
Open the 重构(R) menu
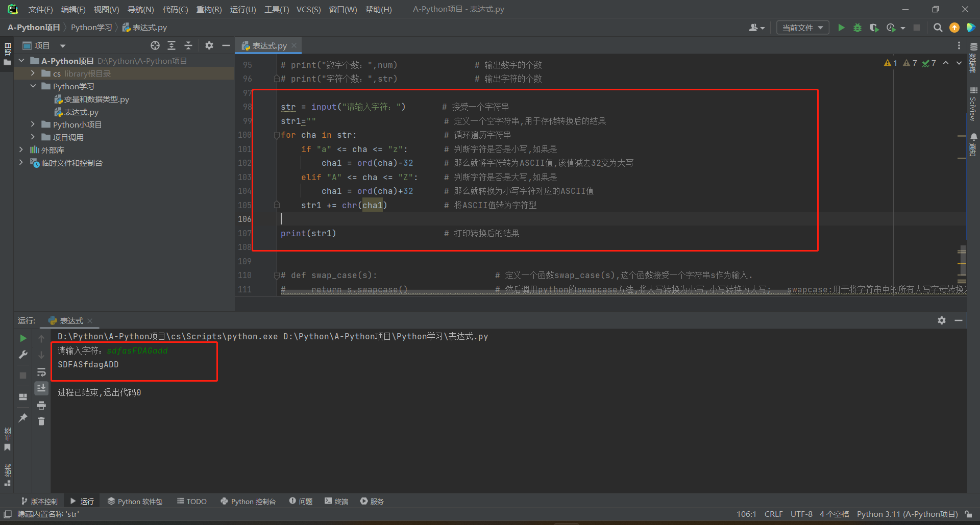(209, 9)
